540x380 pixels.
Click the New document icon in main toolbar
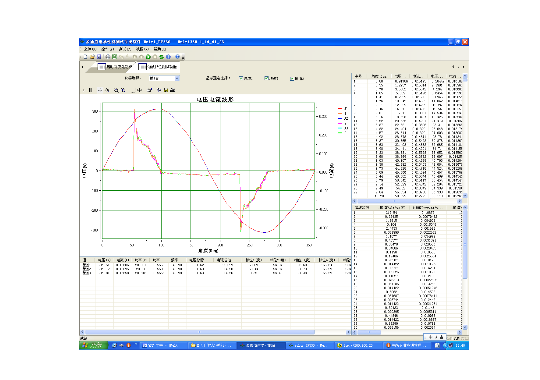pos(85,57)
